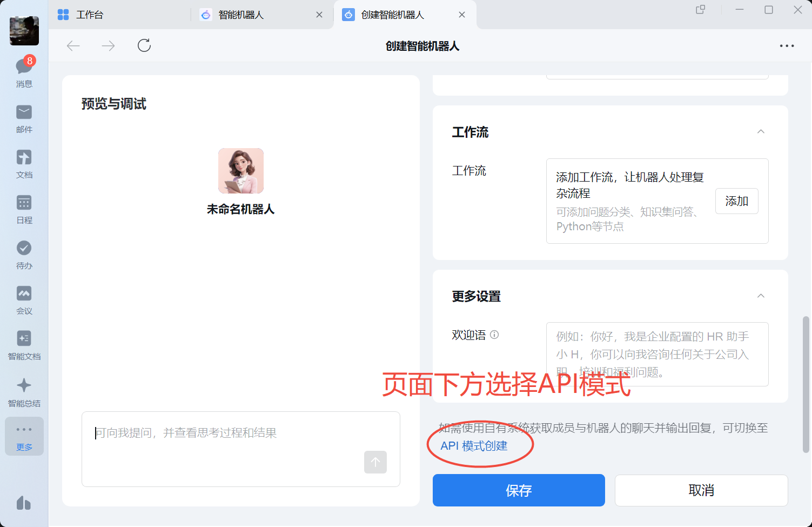
Task: Click the 取消 button
Action: tap(701, 490)
